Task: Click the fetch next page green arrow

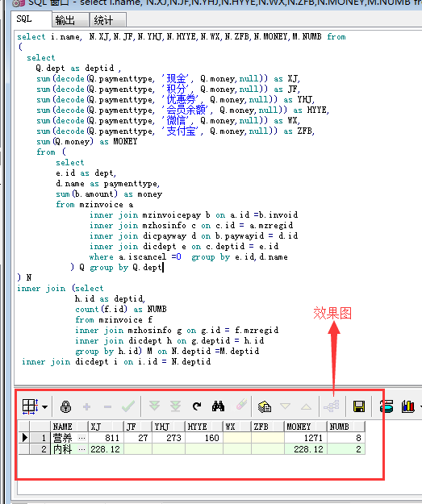Action: pyautogui.click(x=154, y=406)
